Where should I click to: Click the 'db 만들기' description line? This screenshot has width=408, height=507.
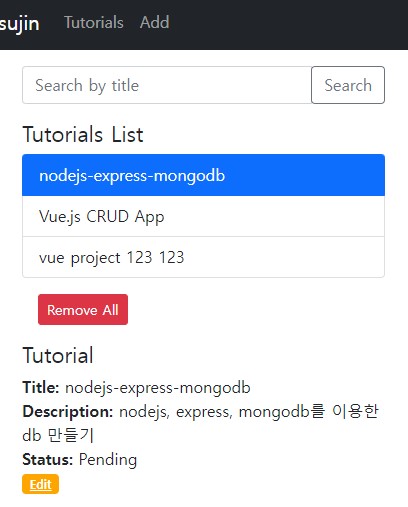point(58,435)
